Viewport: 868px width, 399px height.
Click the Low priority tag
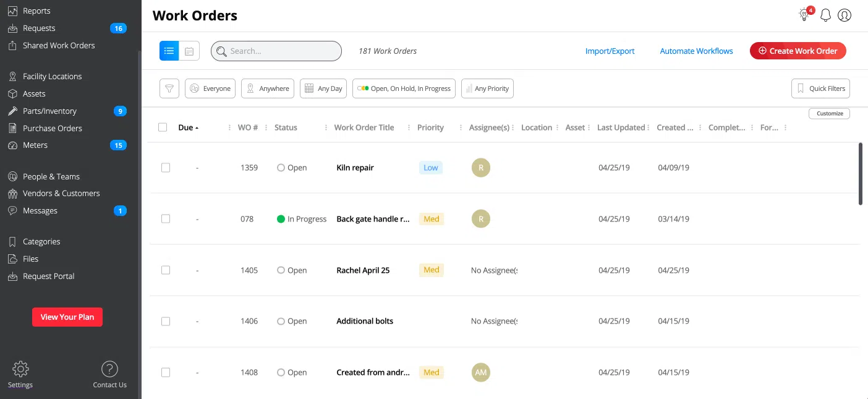point(431,168)
